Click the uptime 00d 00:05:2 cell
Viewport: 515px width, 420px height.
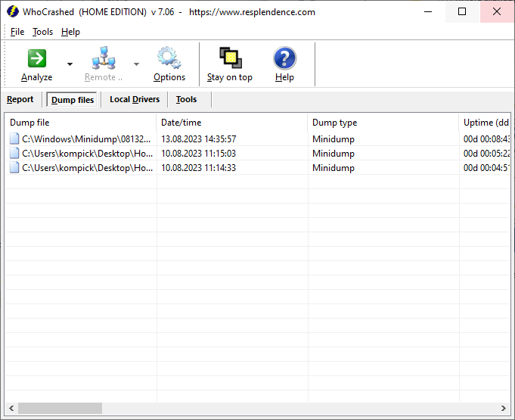pyautogui.click(x=486, y=154)
